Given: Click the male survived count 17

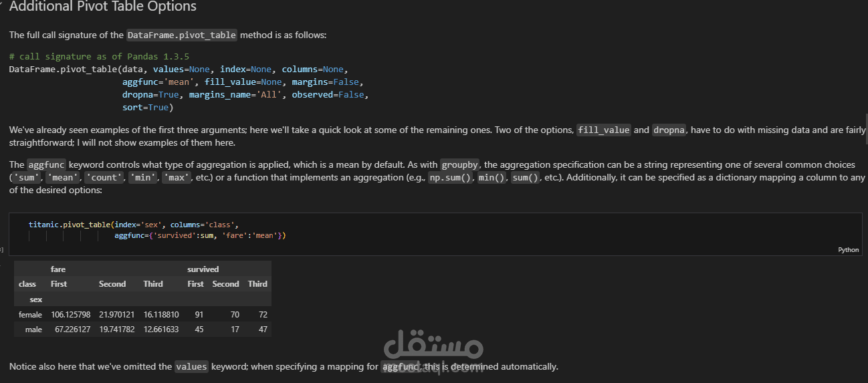Looking at the screenshot, I should click(x=235, y=330).
